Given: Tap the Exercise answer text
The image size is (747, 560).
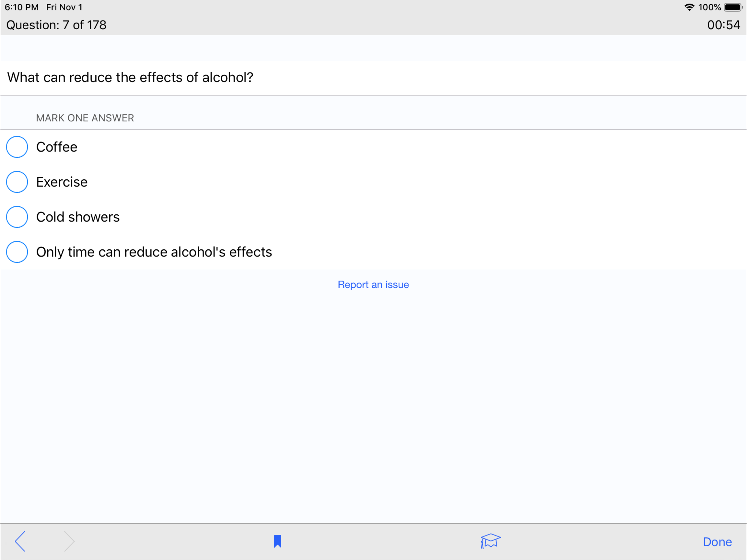Looking at the screenshot, I should 62,182.
